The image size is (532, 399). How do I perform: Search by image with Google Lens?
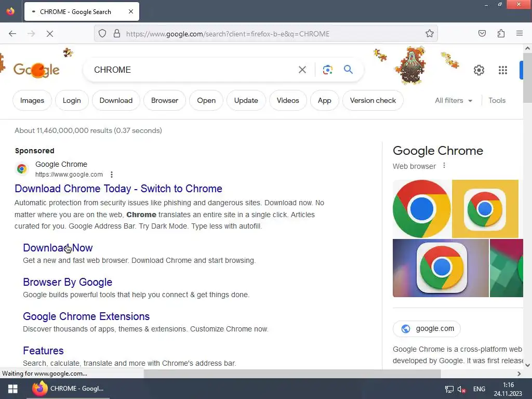pyautogui.click(x=327, y=70)
